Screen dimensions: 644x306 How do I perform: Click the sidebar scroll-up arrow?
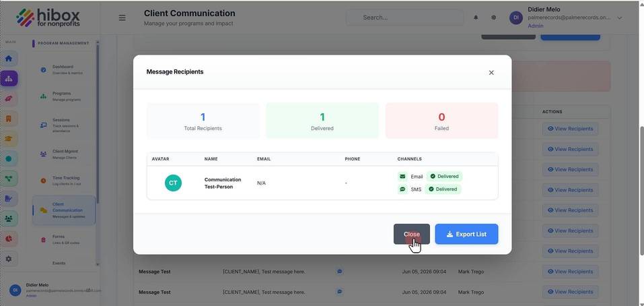[x=98, y=42]
